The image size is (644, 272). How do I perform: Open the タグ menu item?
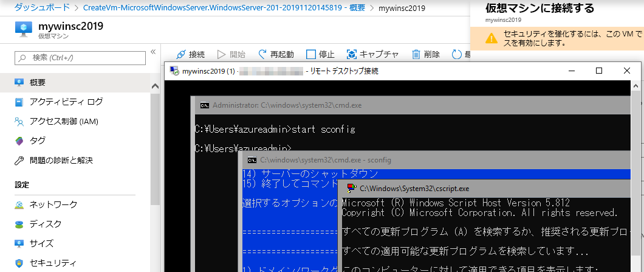[75, 141]
